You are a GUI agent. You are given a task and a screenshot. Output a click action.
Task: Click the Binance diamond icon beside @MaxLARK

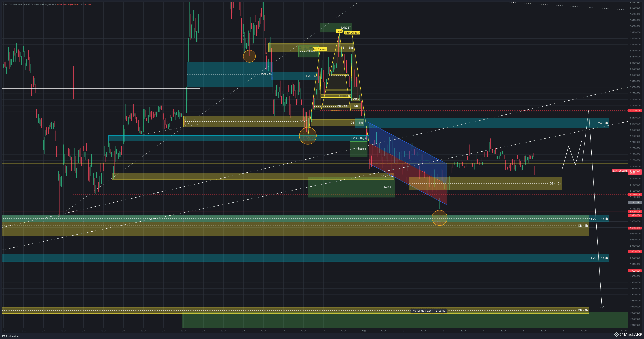[617, 335]
